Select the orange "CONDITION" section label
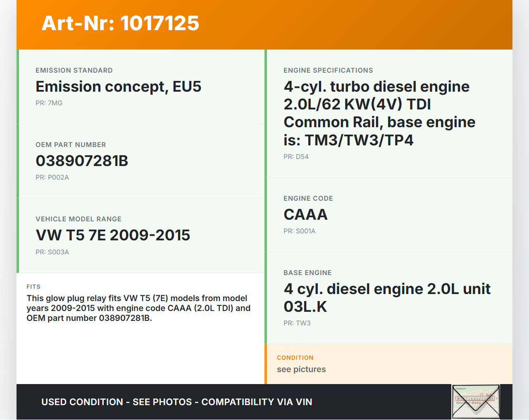 point(295,358)
